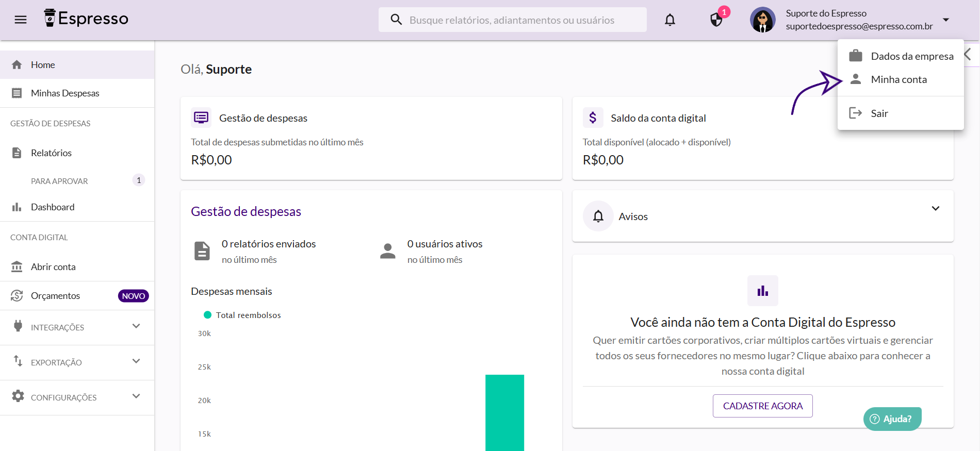This screenshot has height=451, width=980.
Task: Expand the Configurações section
Action: tap(77, 397)
